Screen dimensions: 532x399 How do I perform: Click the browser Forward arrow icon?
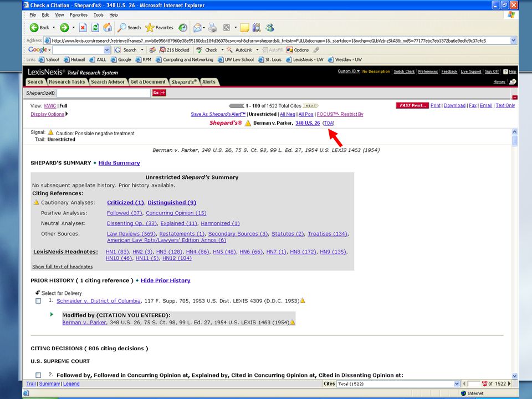(64, 28)
